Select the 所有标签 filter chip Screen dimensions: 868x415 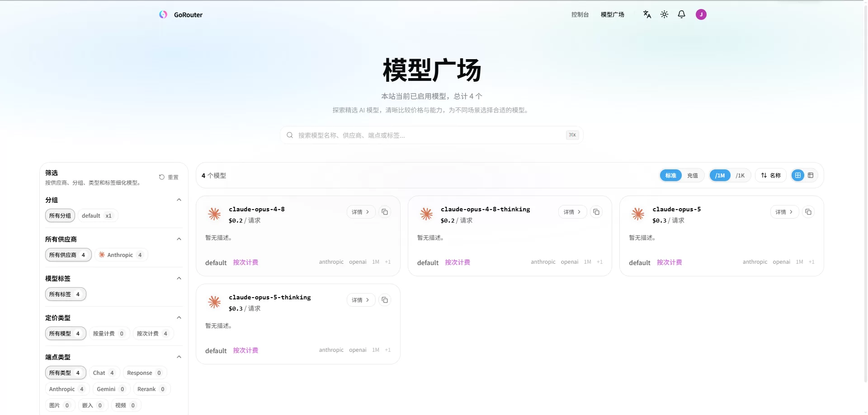tap(66, 294)
